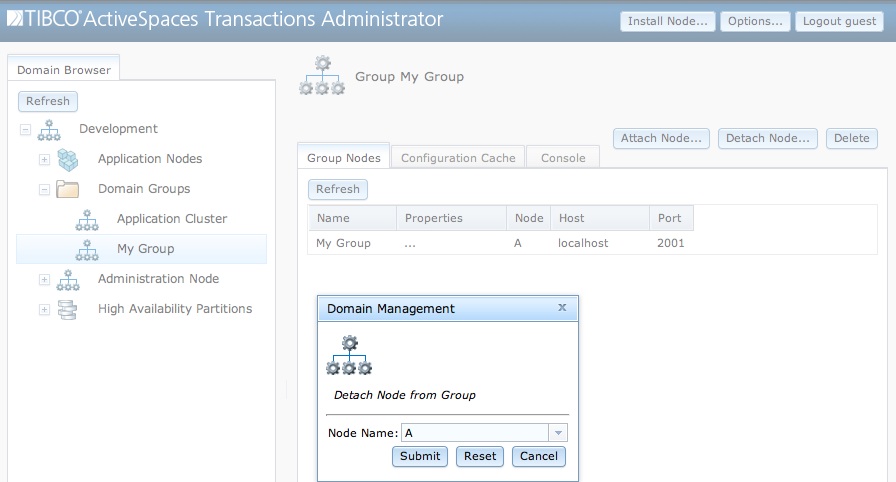Refresh the Group Nodes table
The width and height of the screenshot is (896, 482).
click(338, 189)
